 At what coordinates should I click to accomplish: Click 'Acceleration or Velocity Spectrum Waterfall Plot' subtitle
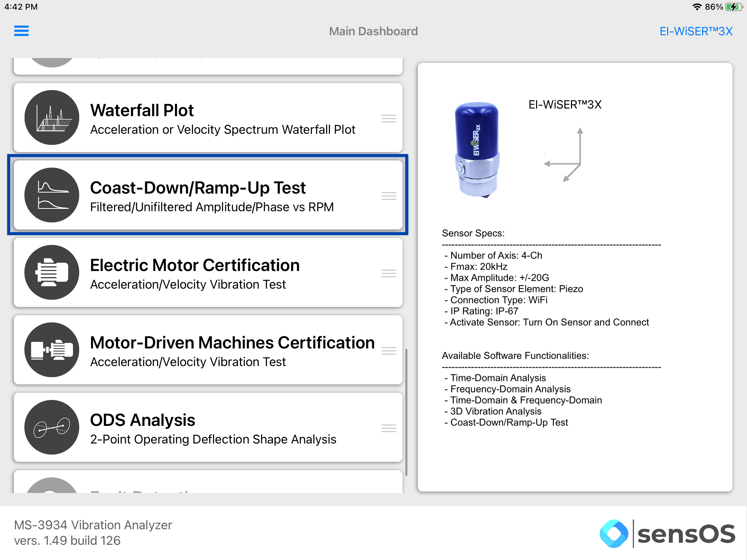tap(223, 130)
